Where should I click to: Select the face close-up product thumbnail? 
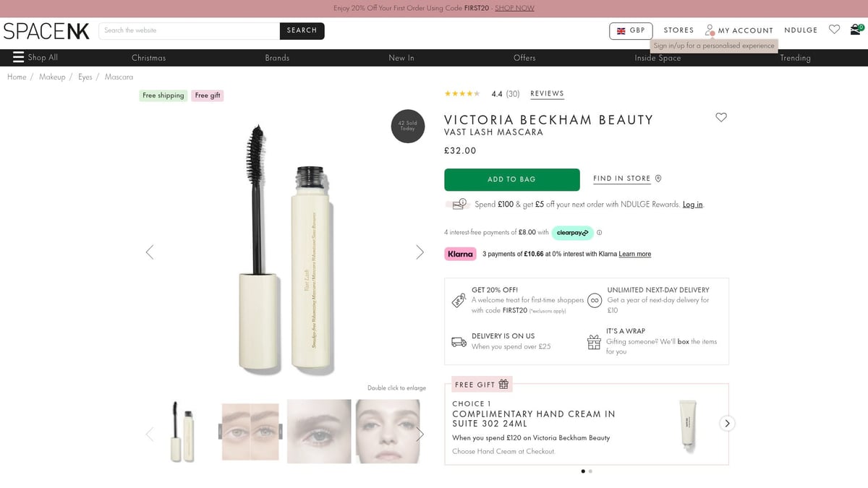(388, 431)
